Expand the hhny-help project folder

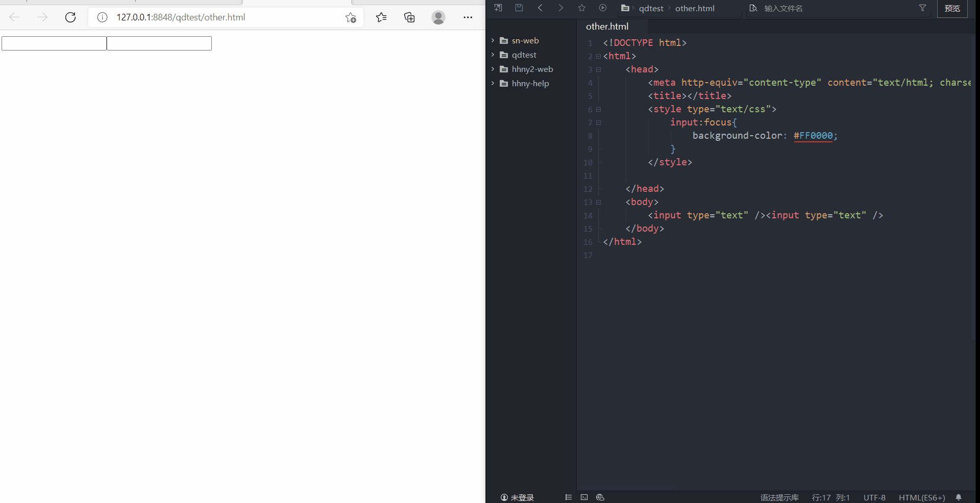493,83
